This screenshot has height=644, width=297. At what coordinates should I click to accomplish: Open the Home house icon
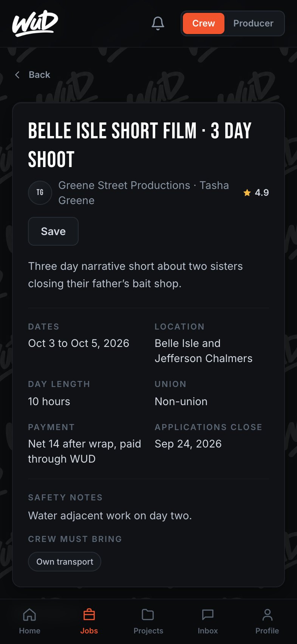point(29,615)
